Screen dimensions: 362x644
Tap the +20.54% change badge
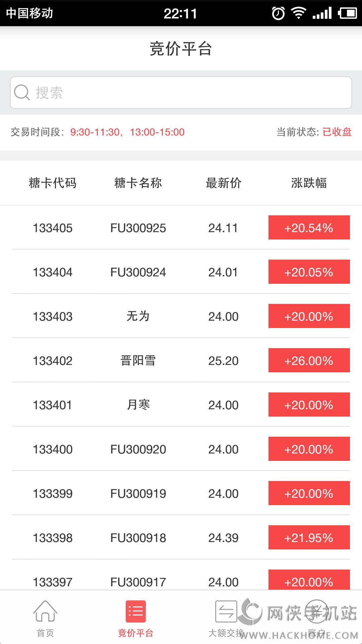[309, 228]
